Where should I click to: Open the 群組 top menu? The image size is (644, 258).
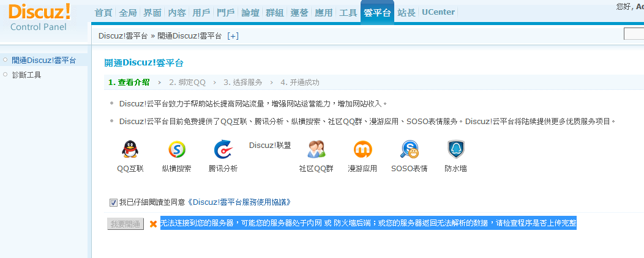pos(275,13)
